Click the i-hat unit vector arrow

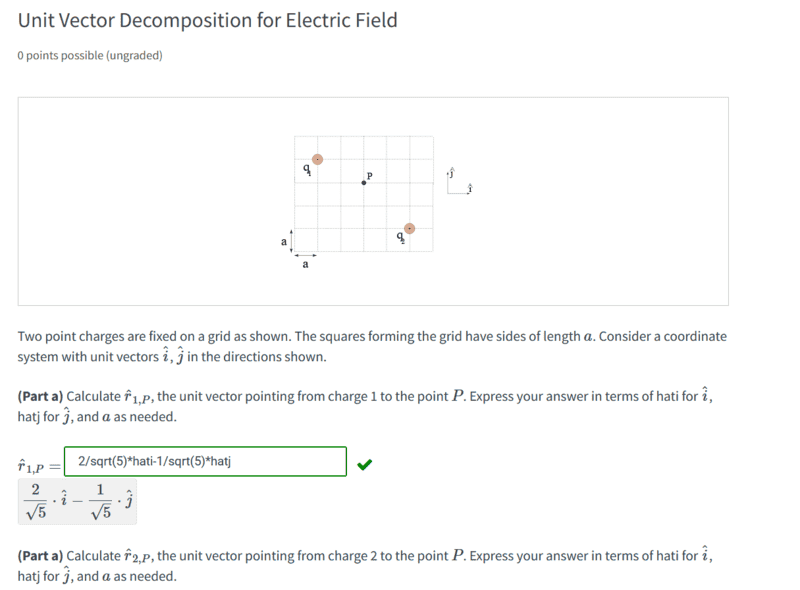(461, 193)
